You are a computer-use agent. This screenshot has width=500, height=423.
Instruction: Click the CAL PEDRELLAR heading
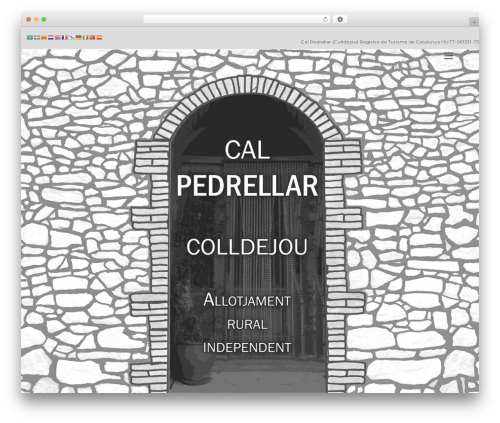247,168
